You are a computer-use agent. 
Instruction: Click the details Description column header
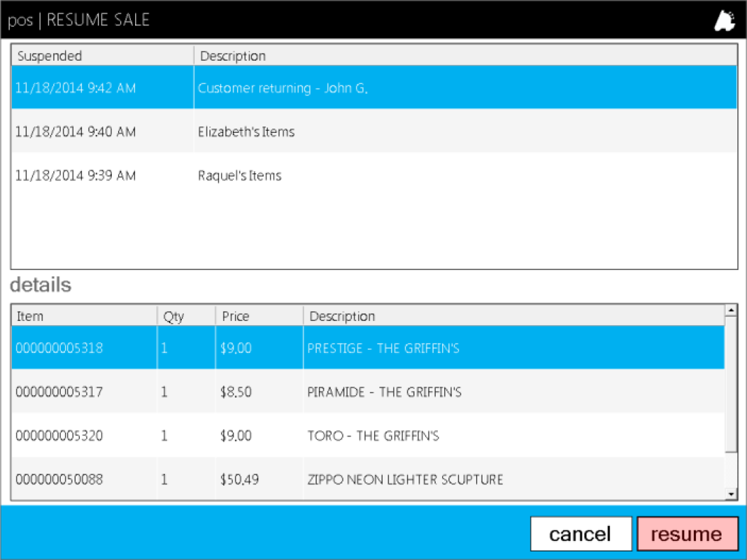[x=514, y=316]
